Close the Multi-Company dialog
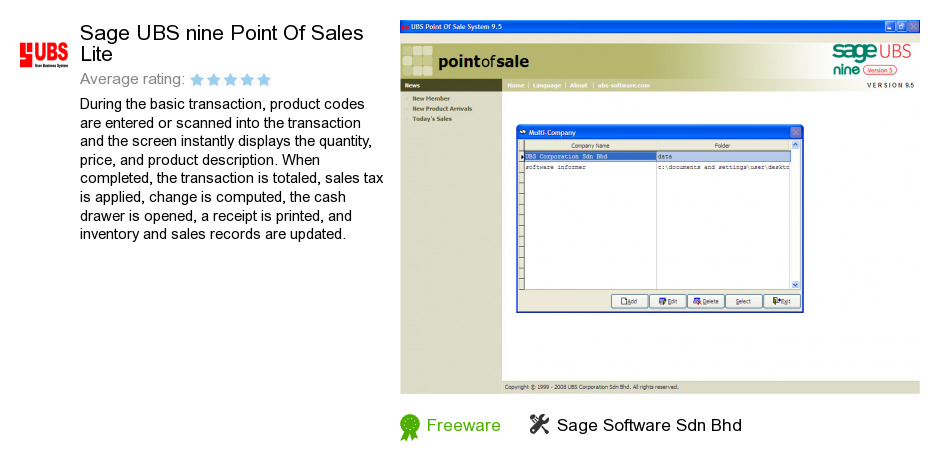Screen dimensions: 940x471 pyautogui.click(x=795, y=132)
